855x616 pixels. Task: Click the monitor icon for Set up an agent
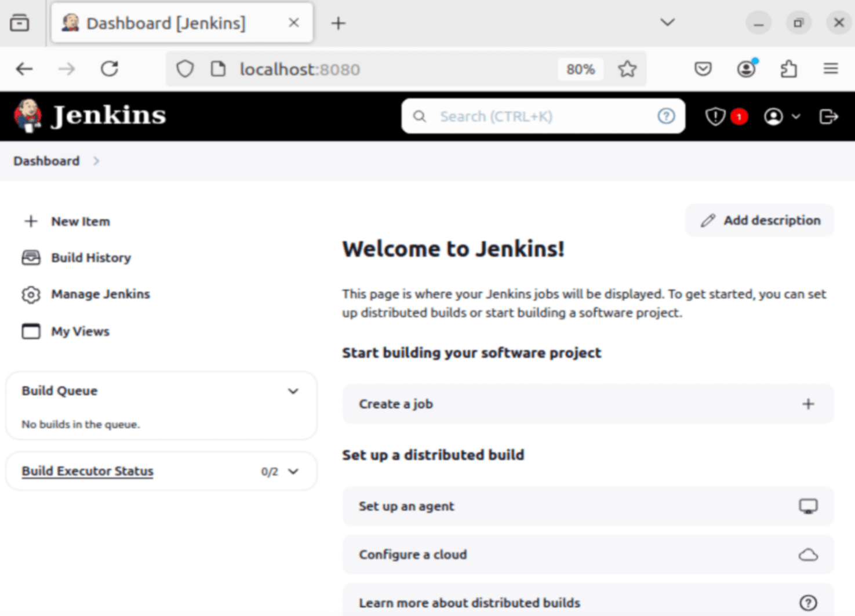(807, 505)
